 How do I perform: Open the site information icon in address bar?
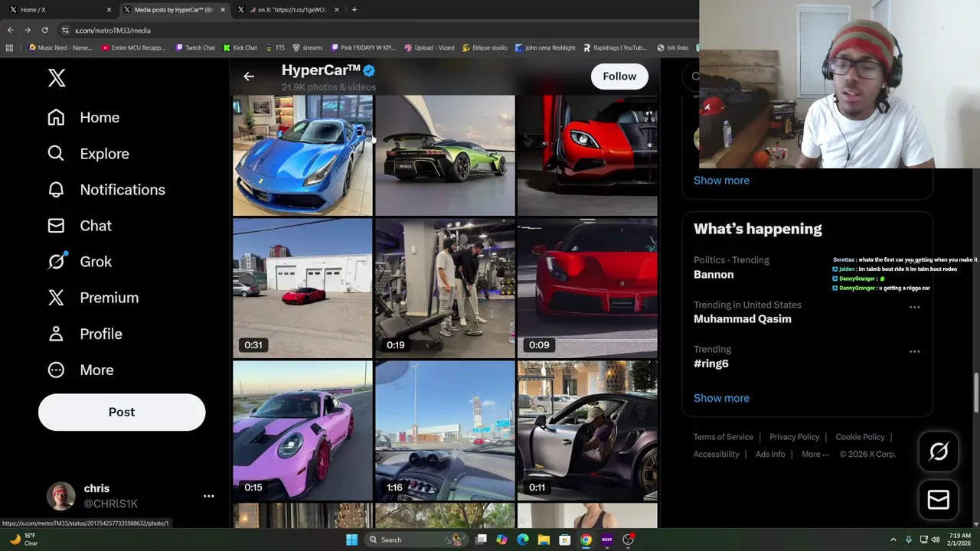65,31
